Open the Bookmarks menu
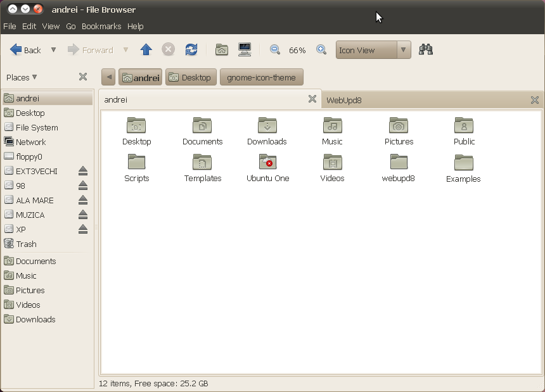 click(x=101, y=27)
